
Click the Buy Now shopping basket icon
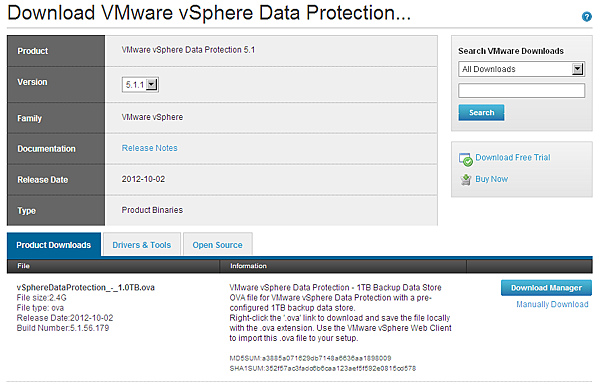[466, 180]
